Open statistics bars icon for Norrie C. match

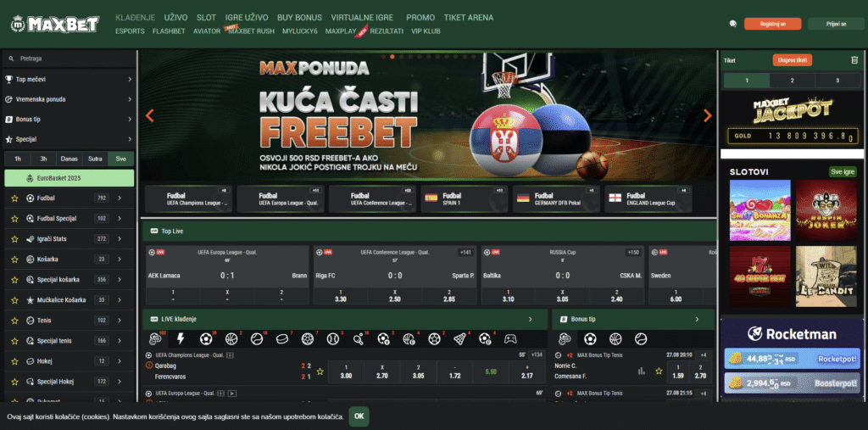point(642,371)
